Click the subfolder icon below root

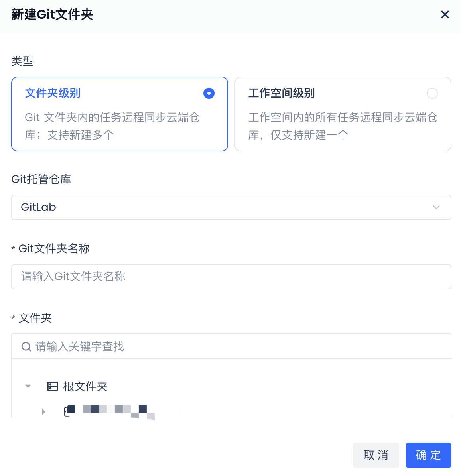(69, 411)
